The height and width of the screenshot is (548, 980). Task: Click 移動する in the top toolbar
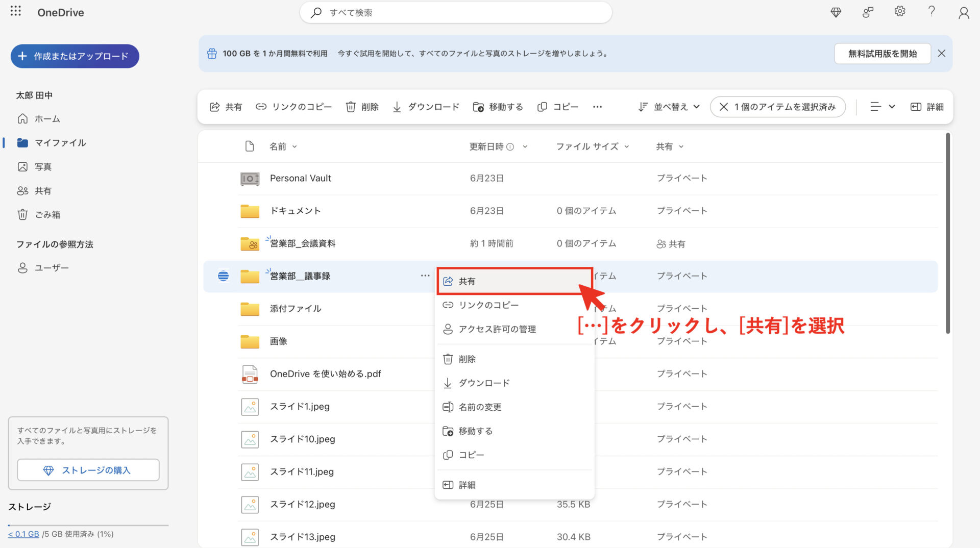pyautogui.click(x=498, y=107)
